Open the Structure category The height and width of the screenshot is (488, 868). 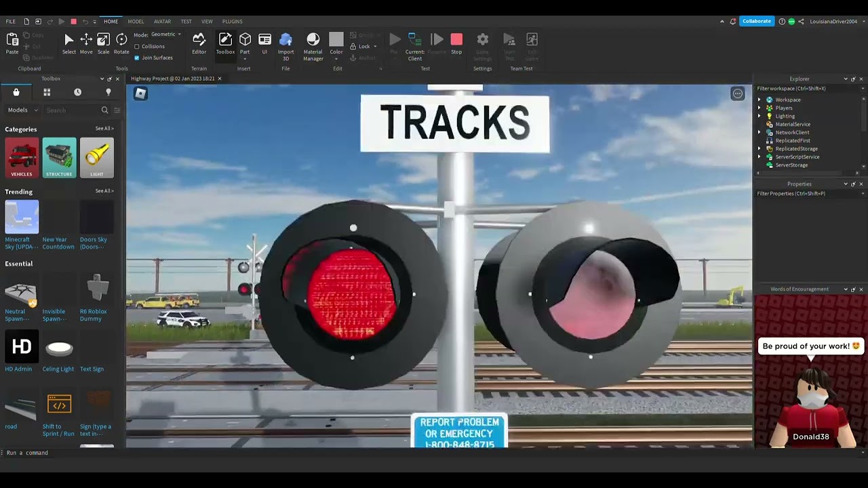click(x=59, y=158)
